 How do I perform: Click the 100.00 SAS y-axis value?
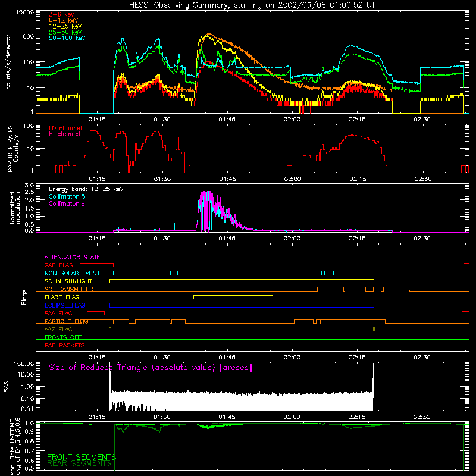24,364
